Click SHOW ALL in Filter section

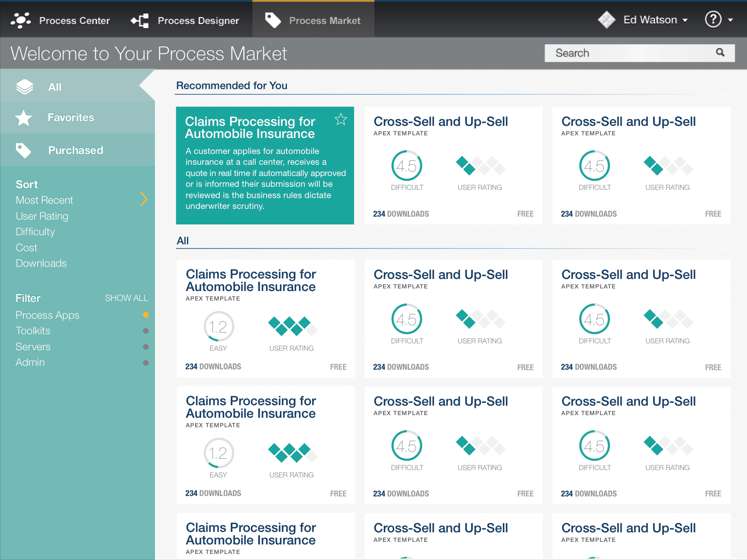point(126,298)
